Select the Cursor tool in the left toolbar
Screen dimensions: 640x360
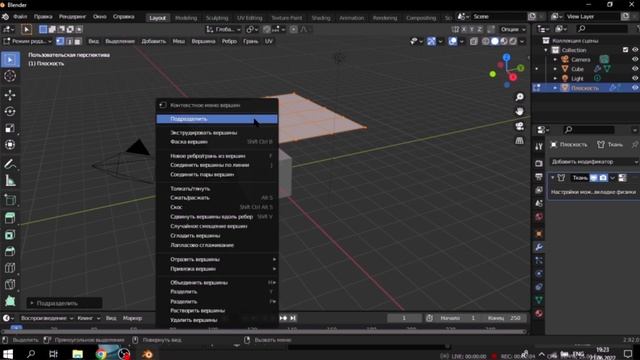coord(10,76)
